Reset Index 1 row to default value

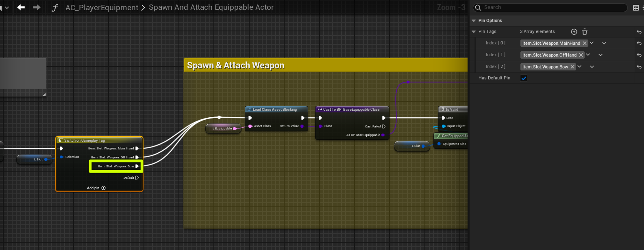639,55
